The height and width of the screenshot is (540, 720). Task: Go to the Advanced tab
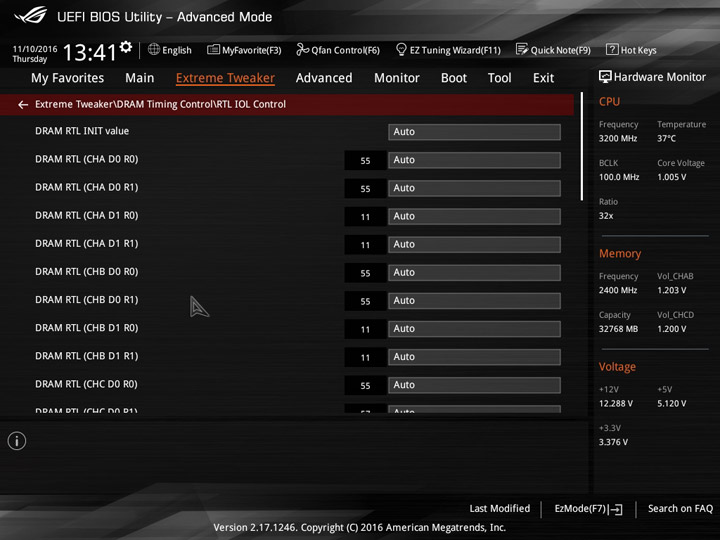point(324,78)
